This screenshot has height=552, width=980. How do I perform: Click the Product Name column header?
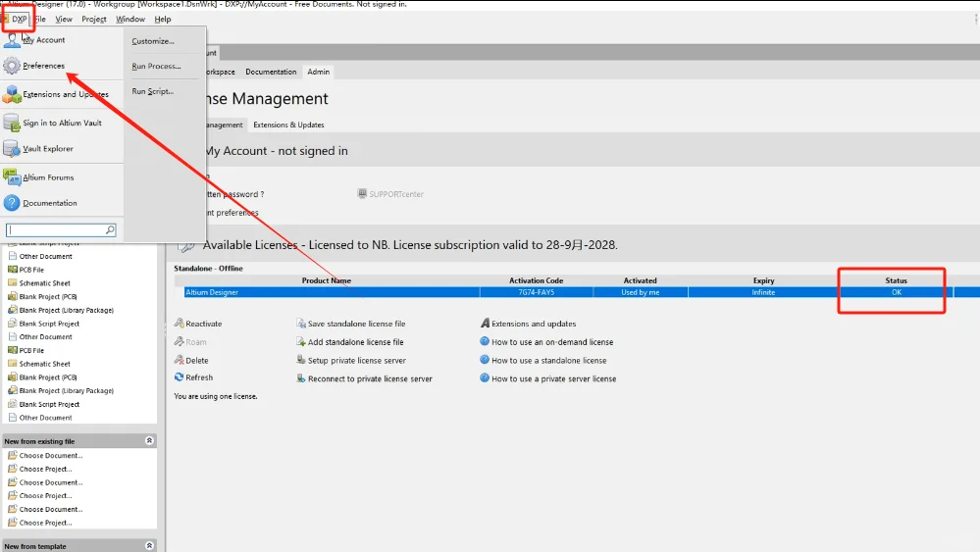pyautogui.click(x=327, y=280)
